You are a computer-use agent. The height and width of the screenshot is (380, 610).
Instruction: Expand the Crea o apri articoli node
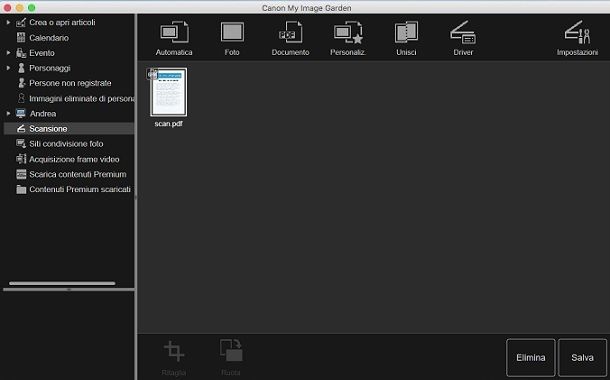click(x=8, y=23)
